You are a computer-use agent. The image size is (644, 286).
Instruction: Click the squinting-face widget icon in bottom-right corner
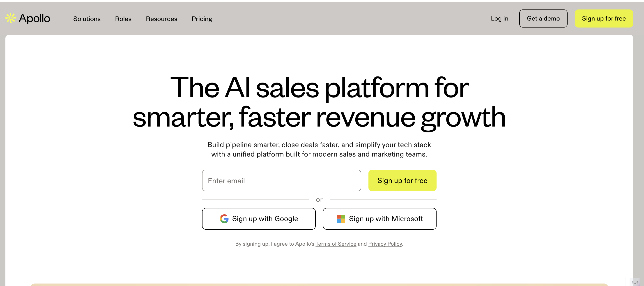(635, 282)
